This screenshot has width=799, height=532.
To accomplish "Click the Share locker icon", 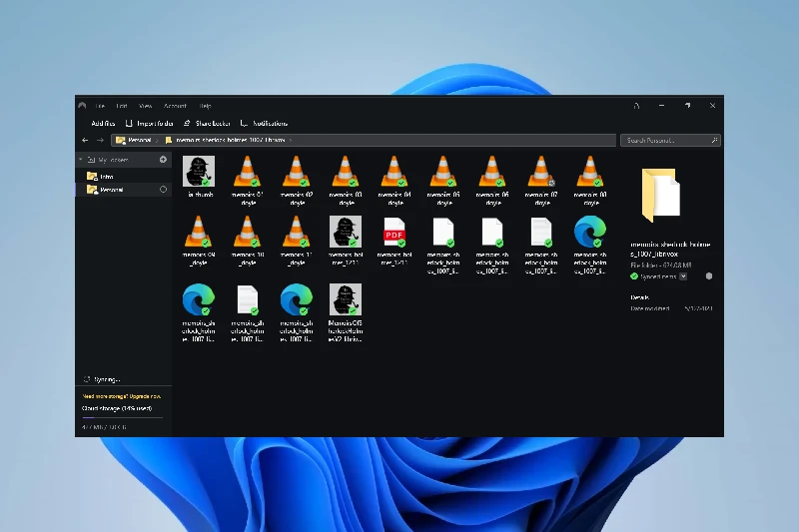I will [x=187, y=123].
